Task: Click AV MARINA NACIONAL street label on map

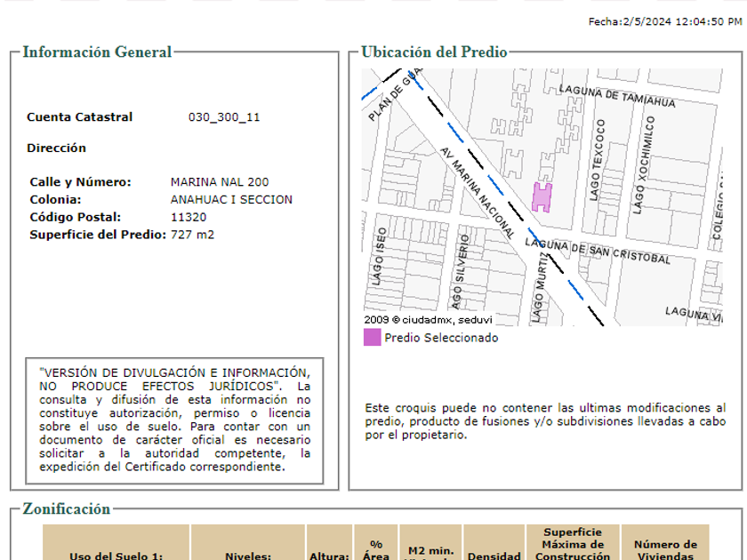Action: pyautogui.click(x=478, y=192)
